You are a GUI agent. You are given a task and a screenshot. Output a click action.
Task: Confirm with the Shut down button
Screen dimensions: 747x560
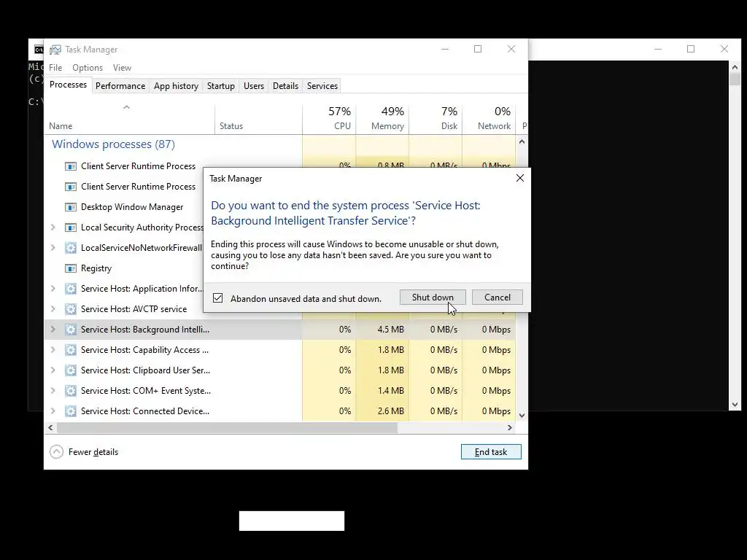pos(433,297)
